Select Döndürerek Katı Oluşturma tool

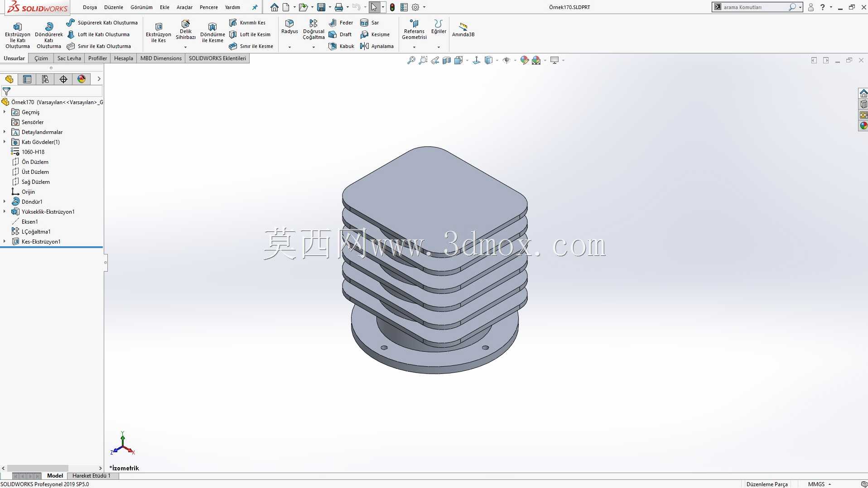49,35
